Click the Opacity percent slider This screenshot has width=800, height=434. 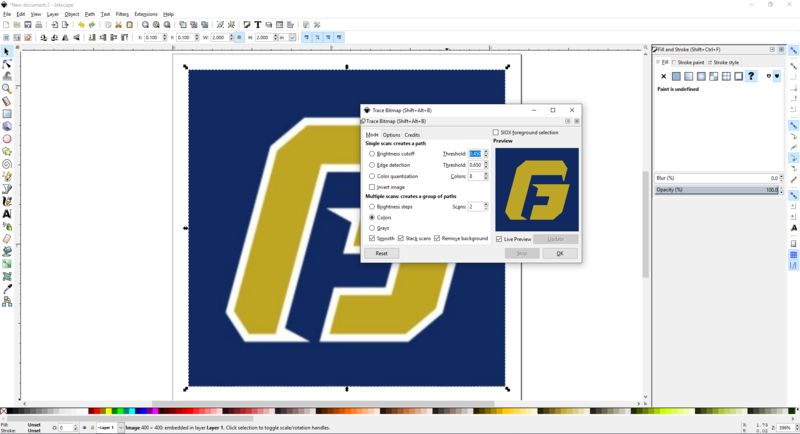click(x=717, y=190)
